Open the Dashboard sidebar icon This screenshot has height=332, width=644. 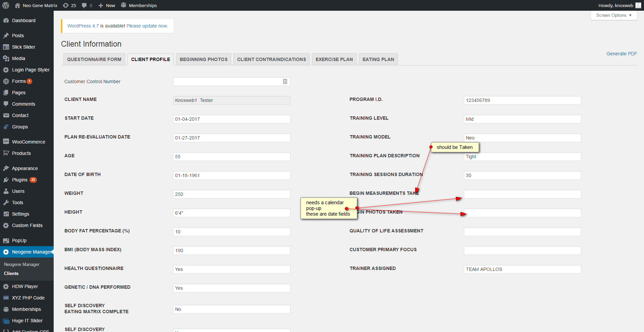[6, 20]
